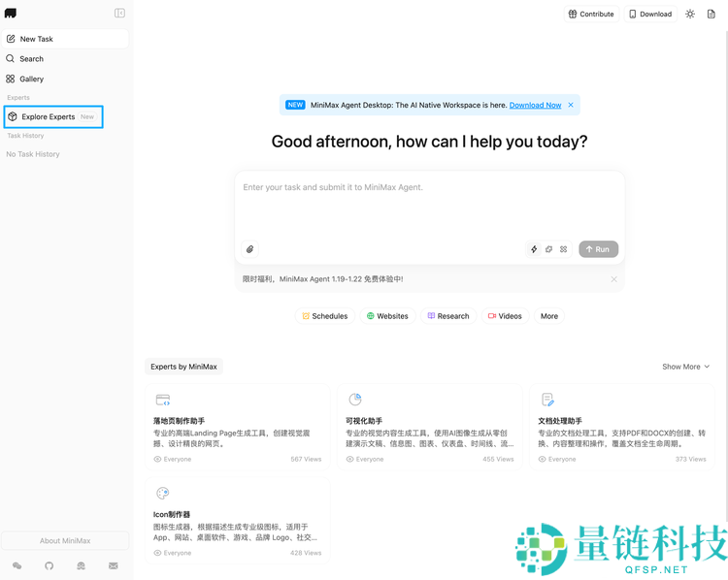
Task: Expand Show More experts
Action: pos(685,367)
